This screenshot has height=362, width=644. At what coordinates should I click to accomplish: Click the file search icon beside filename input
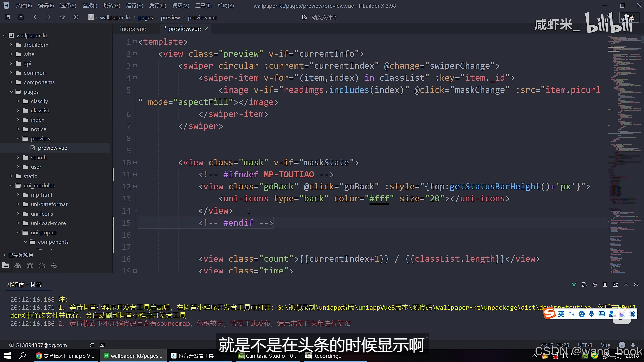click(x=305, y=17)
